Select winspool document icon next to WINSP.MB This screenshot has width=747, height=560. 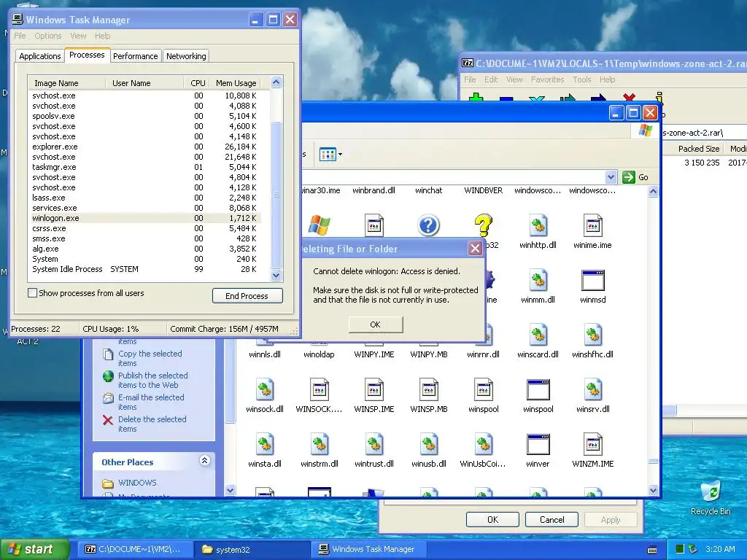[x=484, y=389]
